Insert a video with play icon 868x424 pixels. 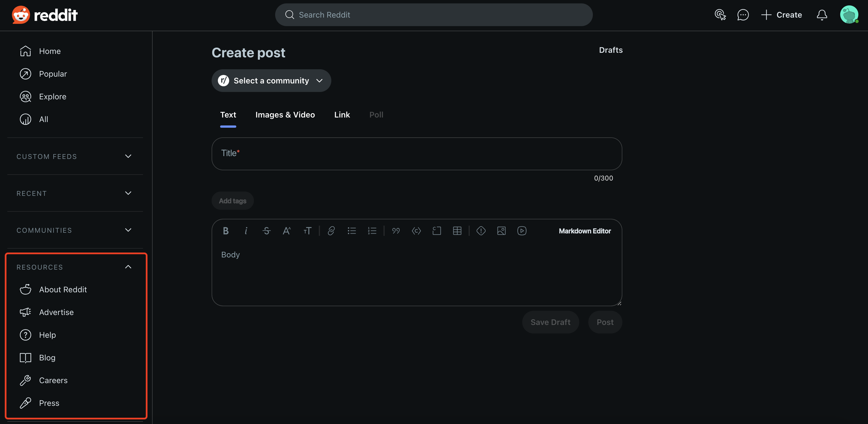click(522, 231)
